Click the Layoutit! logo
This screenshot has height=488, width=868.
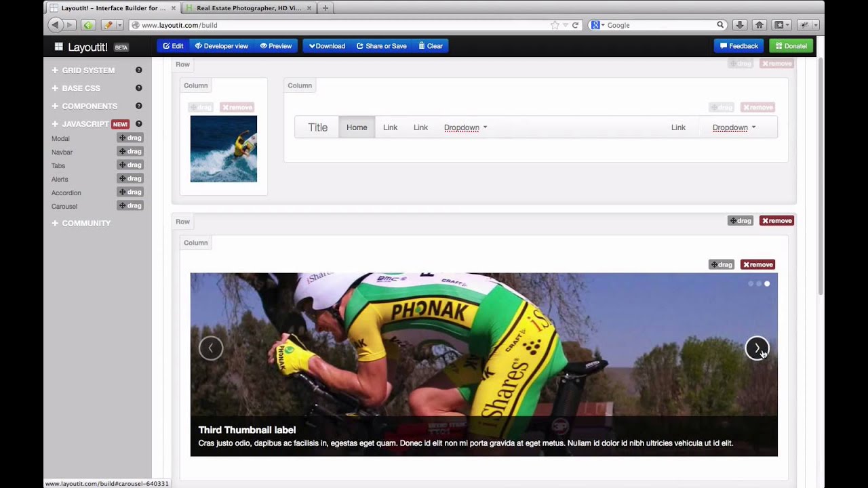tap(81, 47)
